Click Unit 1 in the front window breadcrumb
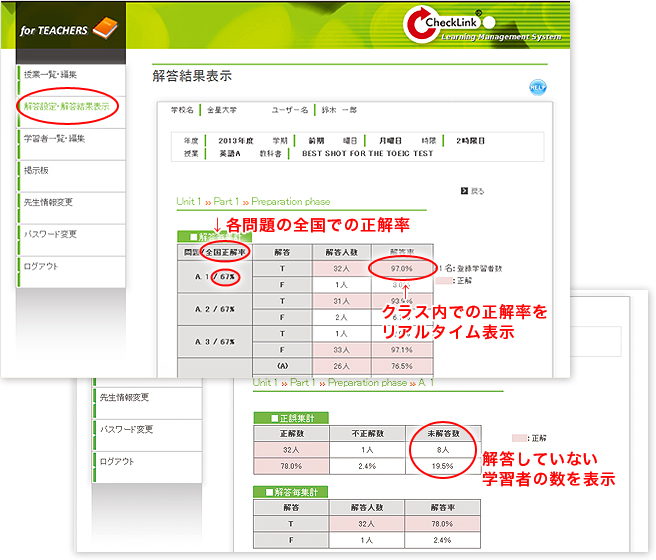The width and height of the screenshot is (656, 560). click(x=189, y=202)
